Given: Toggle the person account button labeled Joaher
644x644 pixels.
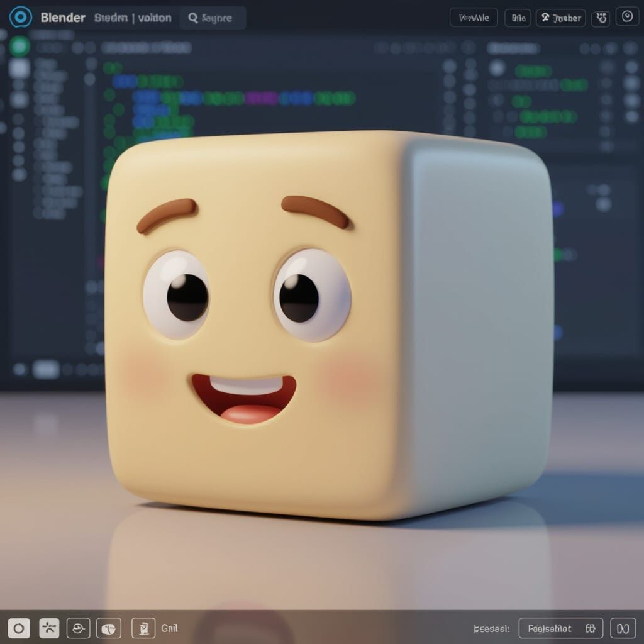Looking at the screenshot, I should pos(560,18).
